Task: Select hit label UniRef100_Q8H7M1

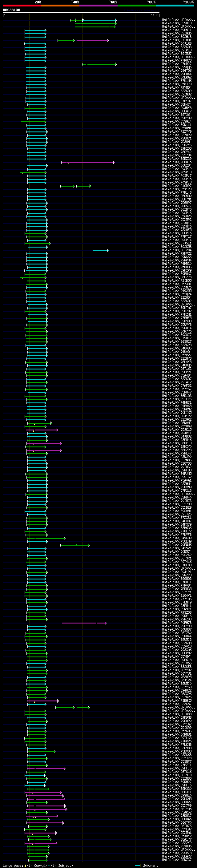Action: [177, 200]
